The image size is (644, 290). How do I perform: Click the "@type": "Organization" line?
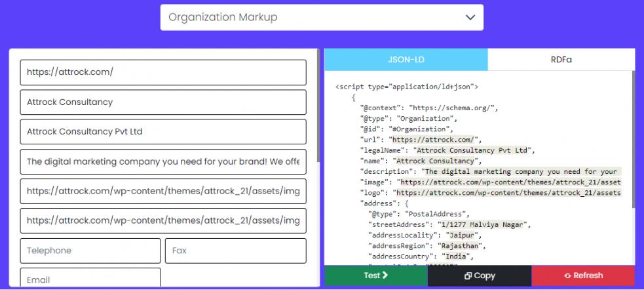[409, 119]
